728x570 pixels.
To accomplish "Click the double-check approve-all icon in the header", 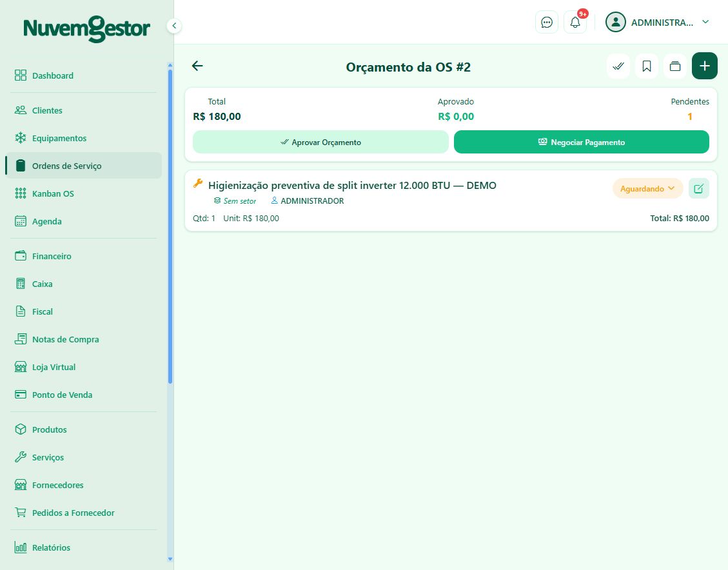I will [618, 66].
